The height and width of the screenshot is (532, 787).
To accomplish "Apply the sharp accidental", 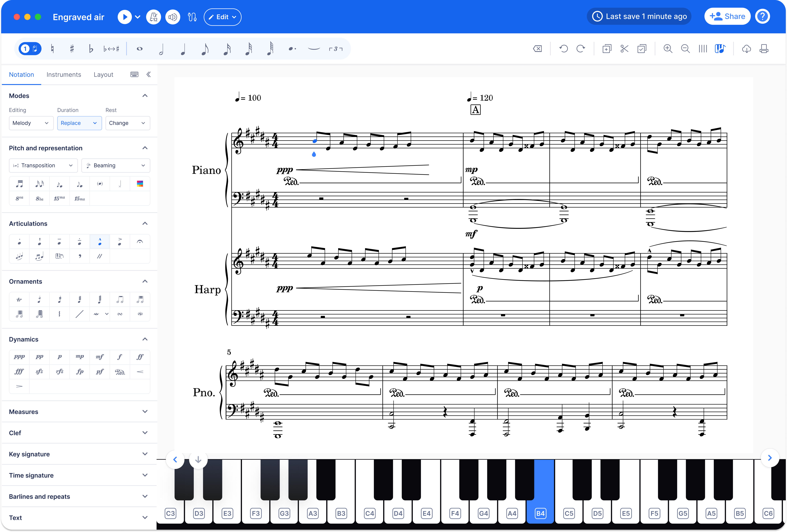I will pyautogui.click(x=72, y=49).
